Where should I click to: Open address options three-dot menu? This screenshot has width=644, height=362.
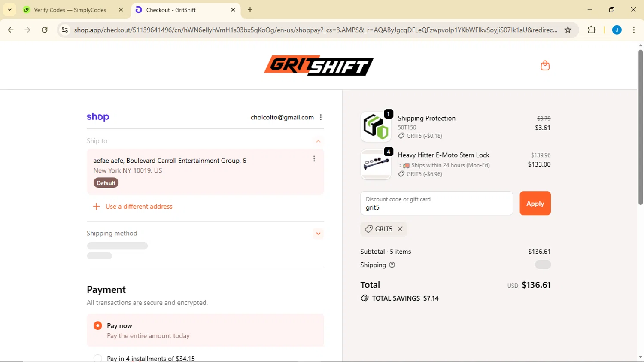point(314,159)
